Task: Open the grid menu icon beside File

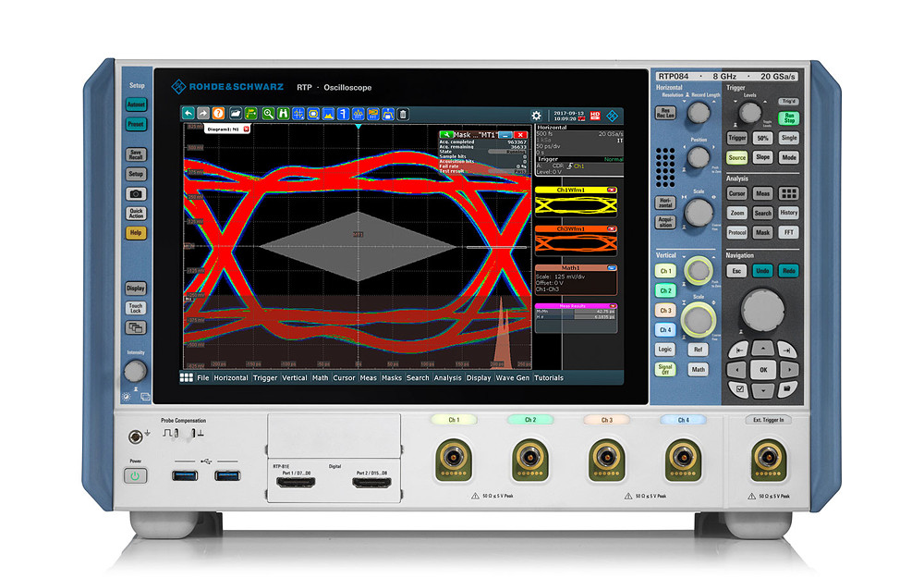Action: tap(187, 377)
